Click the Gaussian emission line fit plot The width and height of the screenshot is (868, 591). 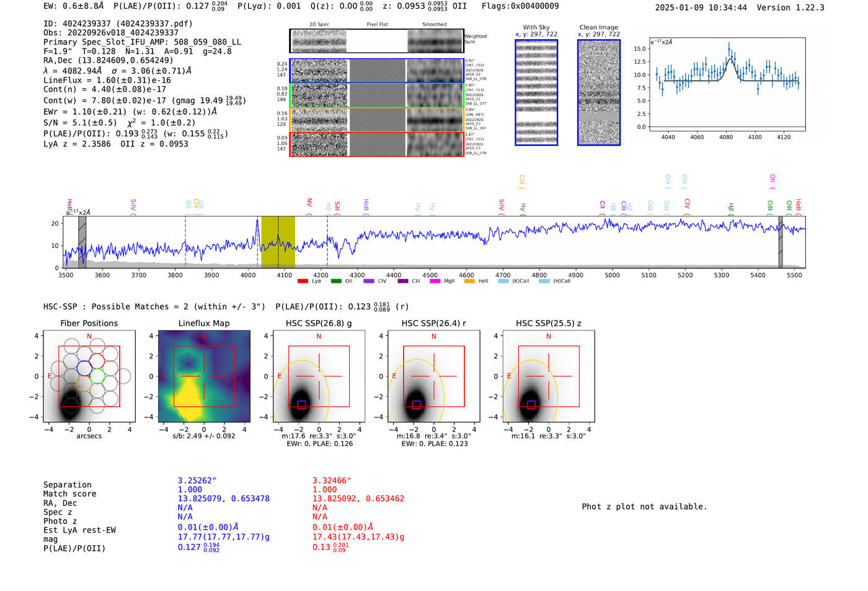[x=727, y=84]
